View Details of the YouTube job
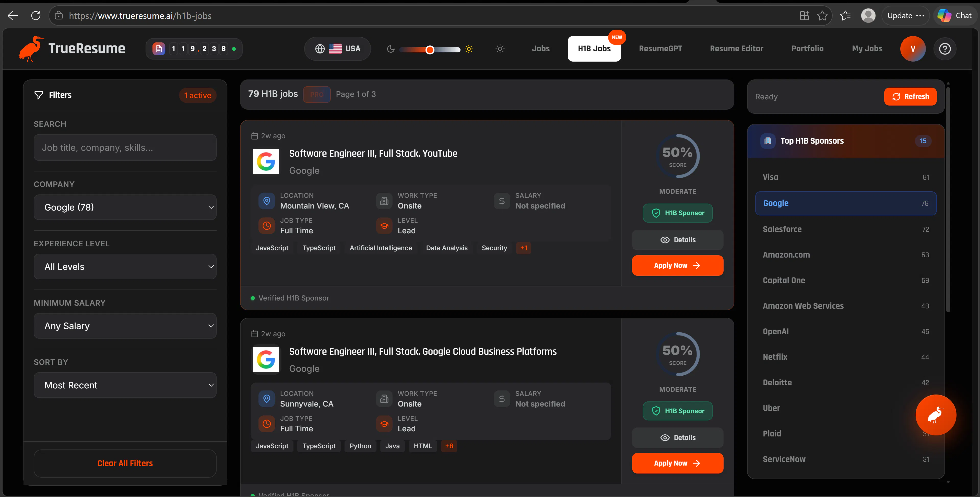Image resolution: width=980 pixels, height=497 pixels. 678,240
